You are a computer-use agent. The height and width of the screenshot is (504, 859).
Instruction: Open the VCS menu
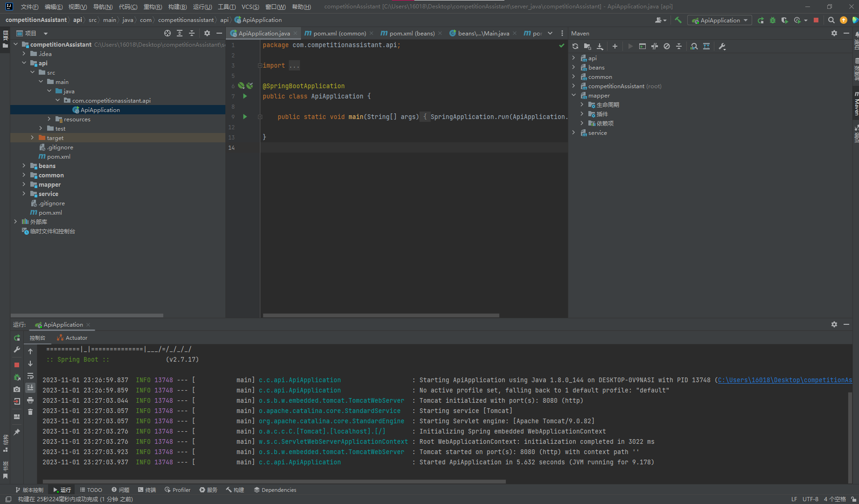pos(250,7)
